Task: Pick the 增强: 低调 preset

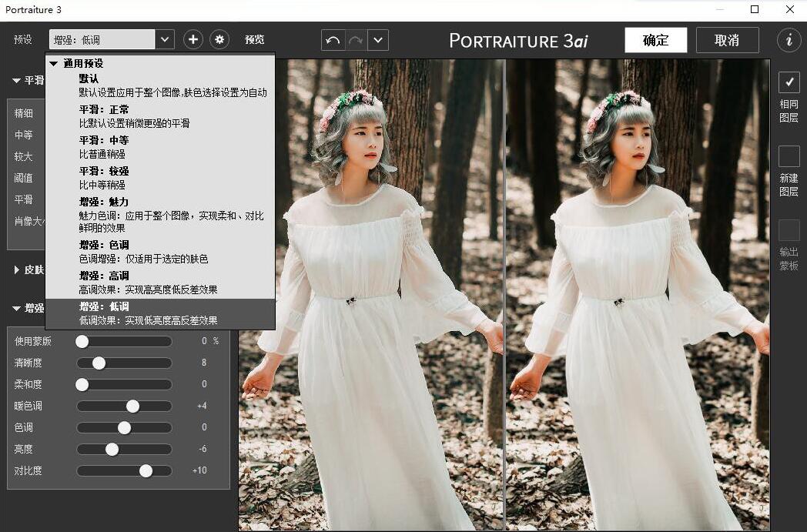Action: pyautogui.click(x=160, y=313)
